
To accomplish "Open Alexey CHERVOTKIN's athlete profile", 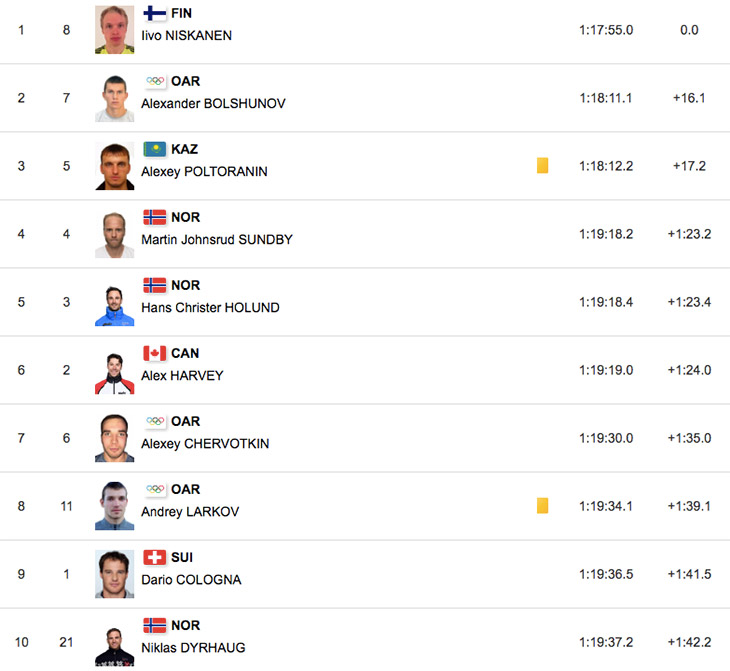I will pos(205,443).
